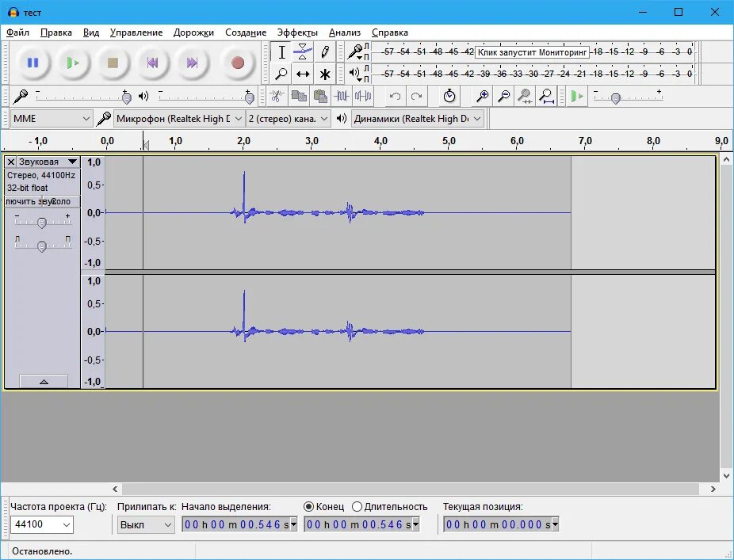Open the project rate 44100 dropdown
Image resolution: width=734 pixels, height=560 pixels.
pos(42,524)
